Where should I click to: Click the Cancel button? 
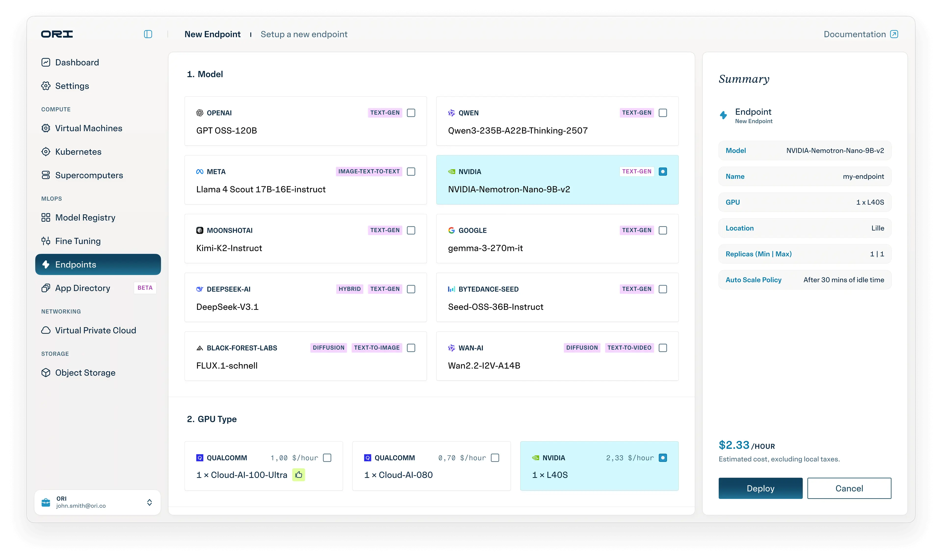coord(849,488)
